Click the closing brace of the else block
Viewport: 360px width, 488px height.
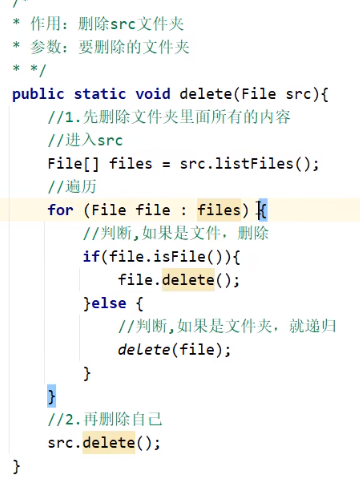[x=87, y=373]
